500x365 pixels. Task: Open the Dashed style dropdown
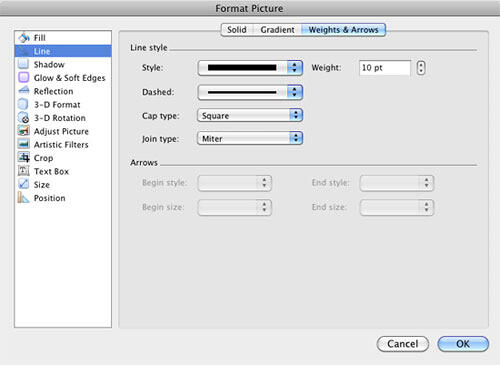click(x=250, y=92)
